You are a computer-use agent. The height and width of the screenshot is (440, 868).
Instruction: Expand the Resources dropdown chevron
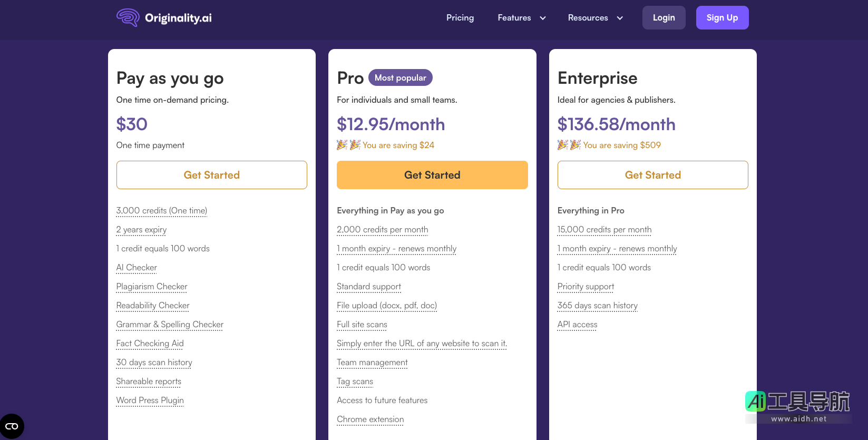tap(620, 18)
